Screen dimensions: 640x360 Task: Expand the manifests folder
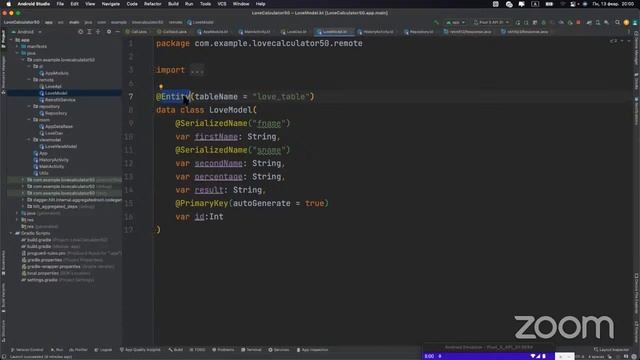(18, 47)
